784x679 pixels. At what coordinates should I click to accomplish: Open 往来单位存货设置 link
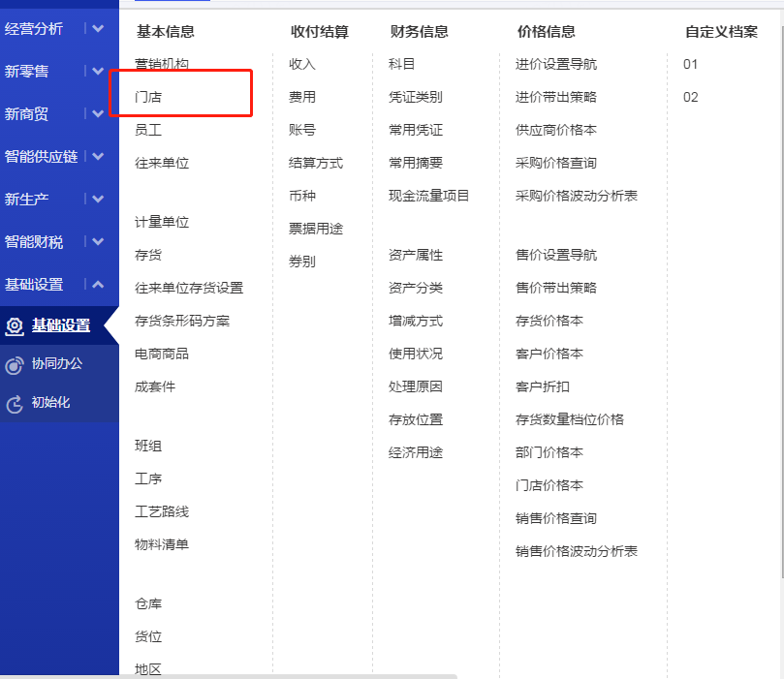click(189, 288)
